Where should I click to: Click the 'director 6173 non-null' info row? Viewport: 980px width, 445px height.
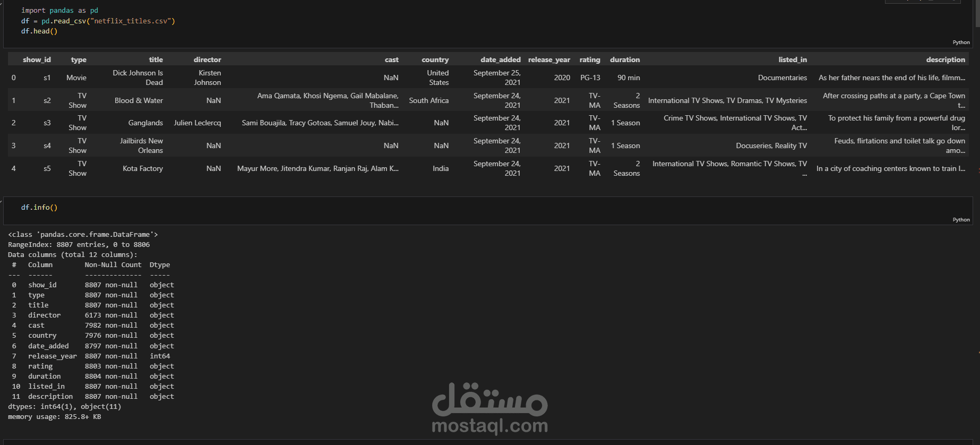tap(93, 315)
